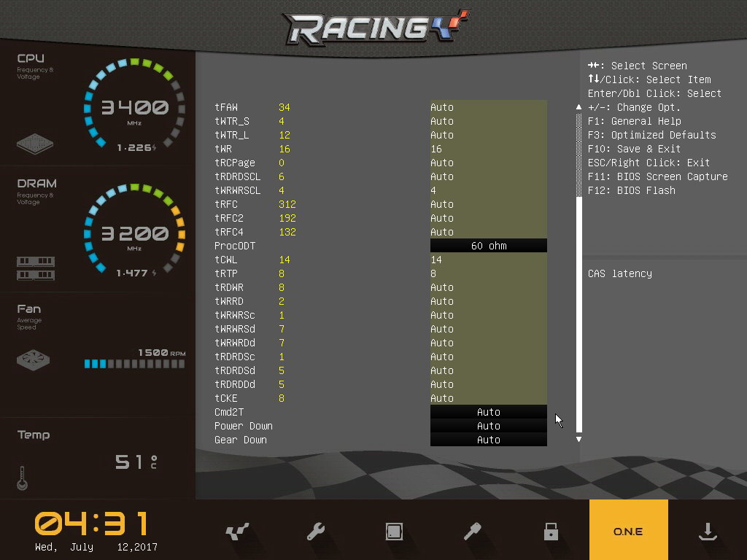Image resolution: width=747 pixels, height=560 pixels.
Task: Click the scrollbar up arrow
Action: pyautogui.click(x=579, y=107)
